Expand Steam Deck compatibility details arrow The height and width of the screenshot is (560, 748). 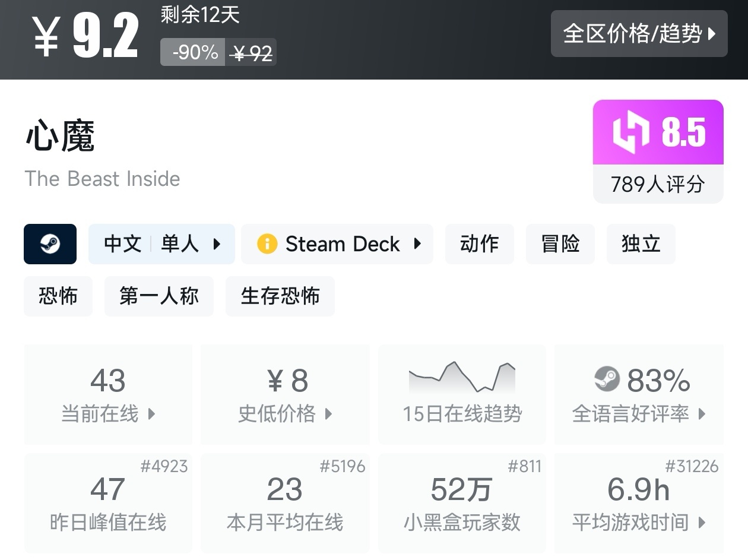pyautogui.click(x=417, y=244)
